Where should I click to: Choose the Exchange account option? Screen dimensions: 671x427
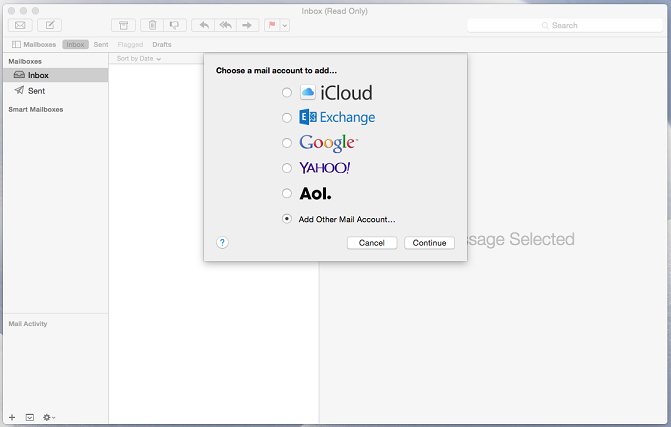(287, 118)
